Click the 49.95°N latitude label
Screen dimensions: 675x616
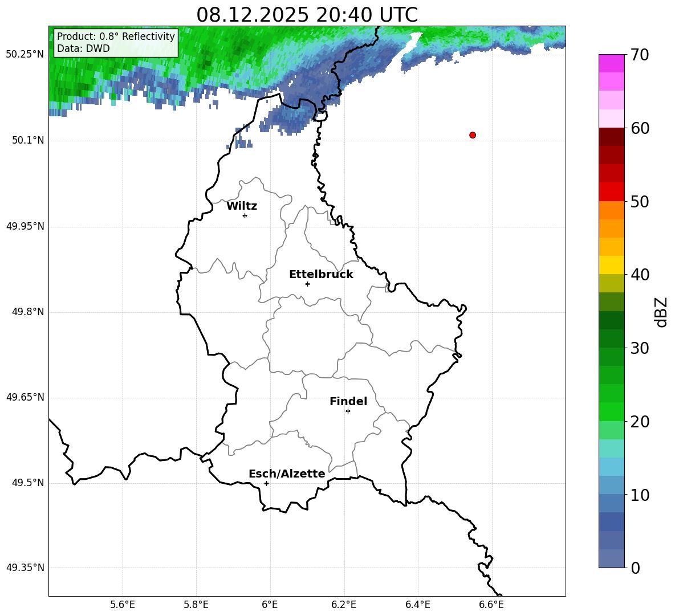(x=26, y=226)
